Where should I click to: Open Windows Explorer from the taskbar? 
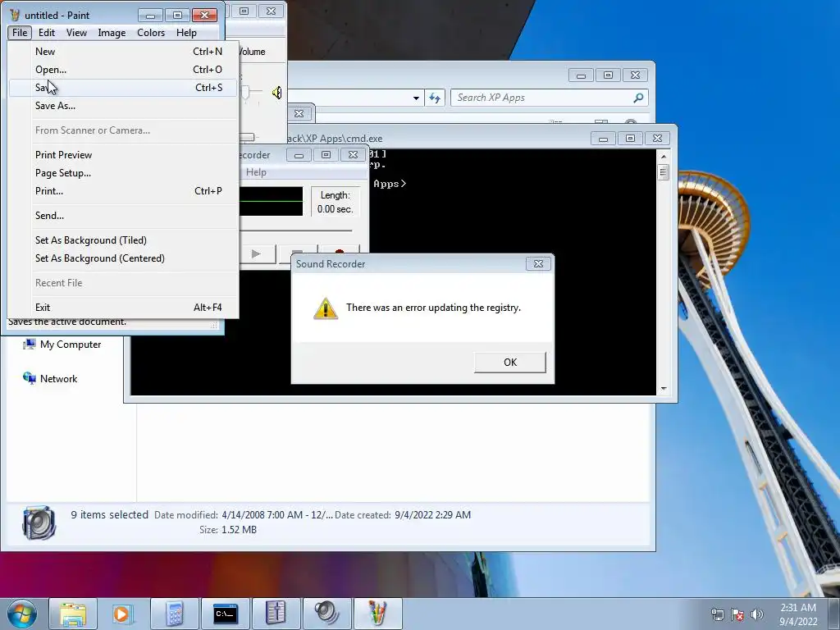73,614
